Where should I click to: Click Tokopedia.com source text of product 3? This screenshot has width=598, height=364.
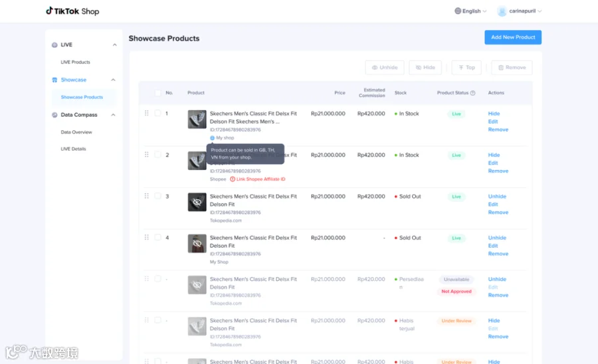[225, 221]
